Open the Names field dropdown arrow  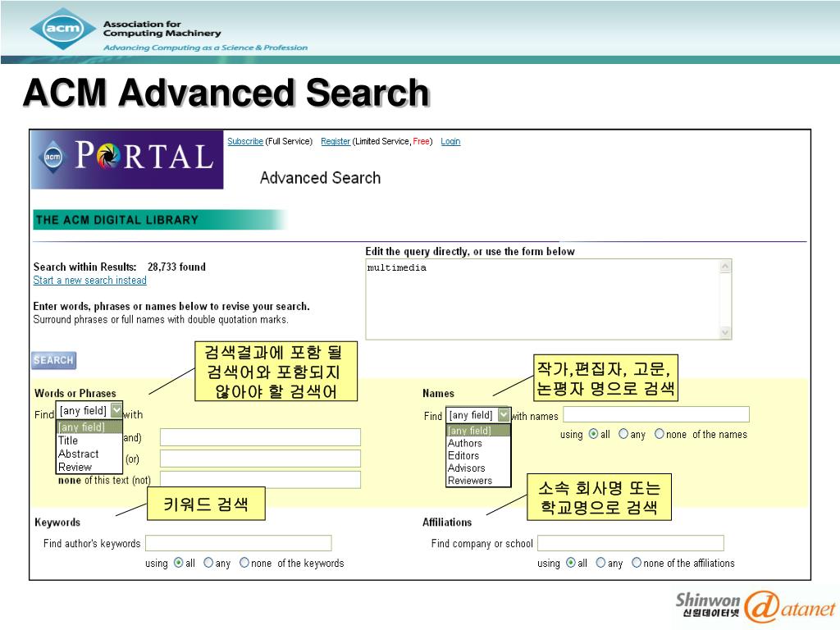[504, 414]
